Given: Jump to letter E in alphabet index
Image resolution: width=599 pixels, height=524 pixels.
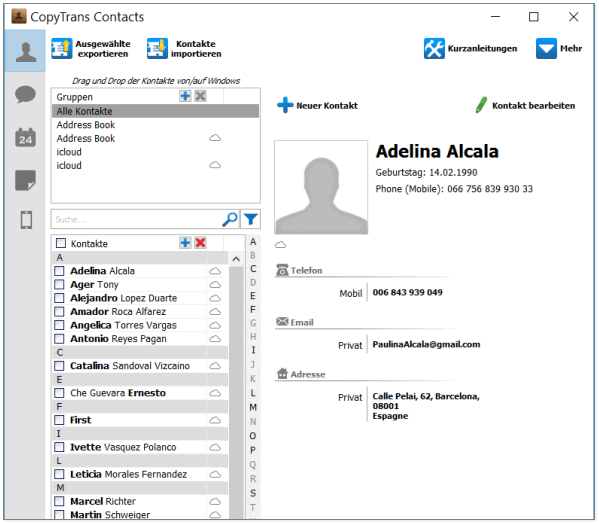Looking at the screenshot, I should [253, 296].
